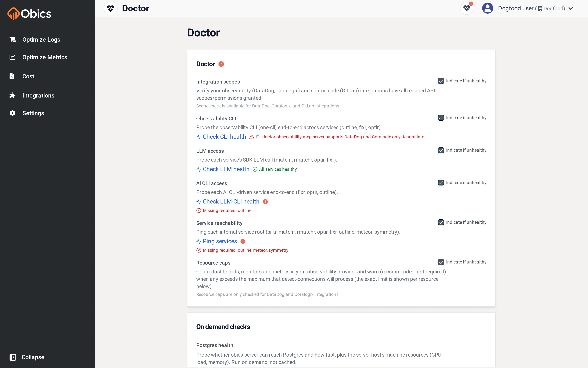Expand the user account dropdown chevron
588x368 pixels.
tap(571, 8)
